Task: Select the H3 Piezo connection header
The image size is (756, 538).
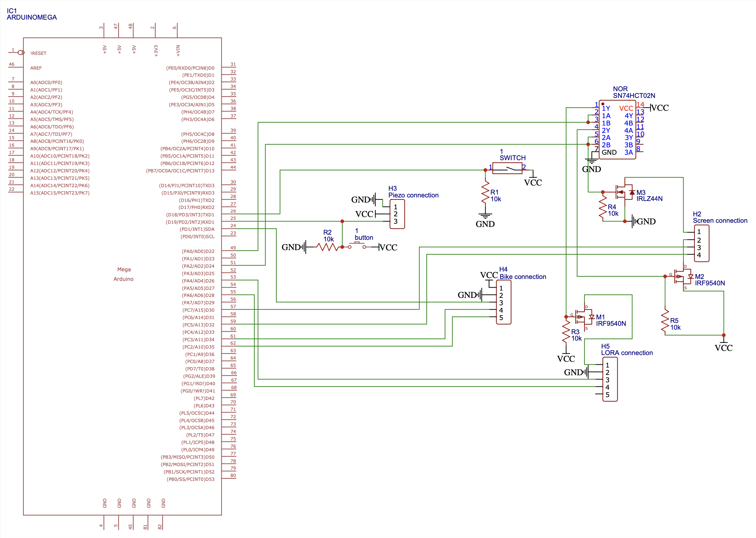Action: 397,214
